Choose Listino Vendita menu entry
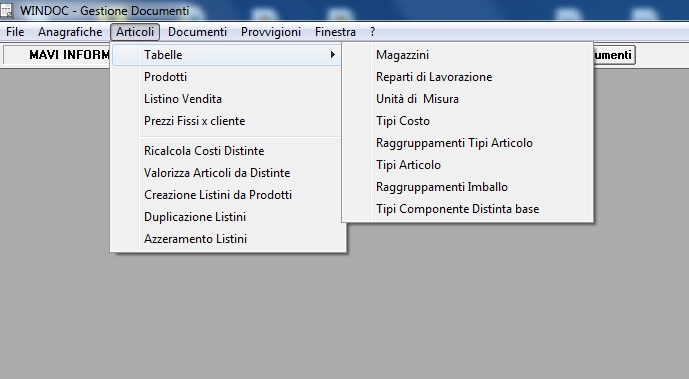Screen dimensions: 689x379 (x=227, y=99)
